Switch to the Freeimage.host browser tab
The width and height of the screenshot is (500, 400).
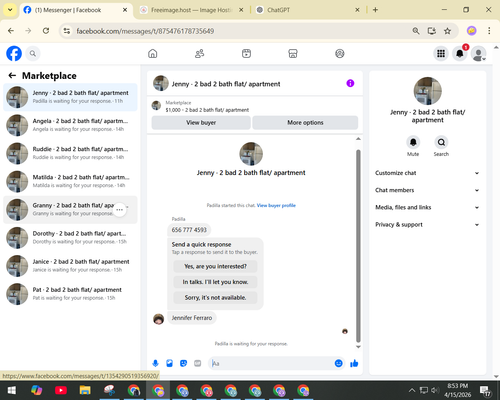(x=191, y=10)
